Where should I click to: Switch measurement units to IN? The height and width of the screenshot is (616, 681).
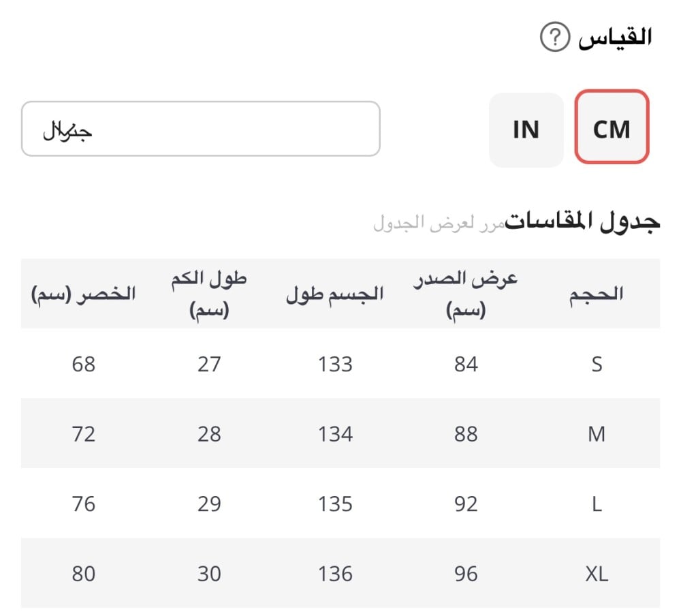[526, 129]
